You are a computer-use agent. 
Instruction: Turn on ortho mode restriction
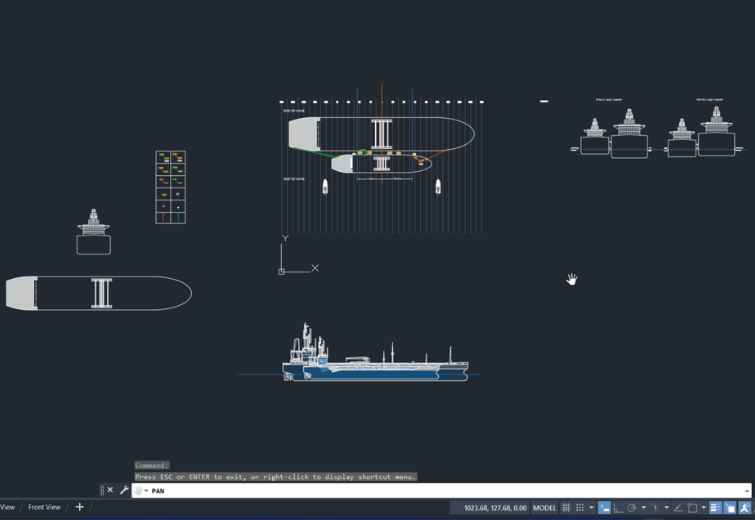(x=618, y=508)
